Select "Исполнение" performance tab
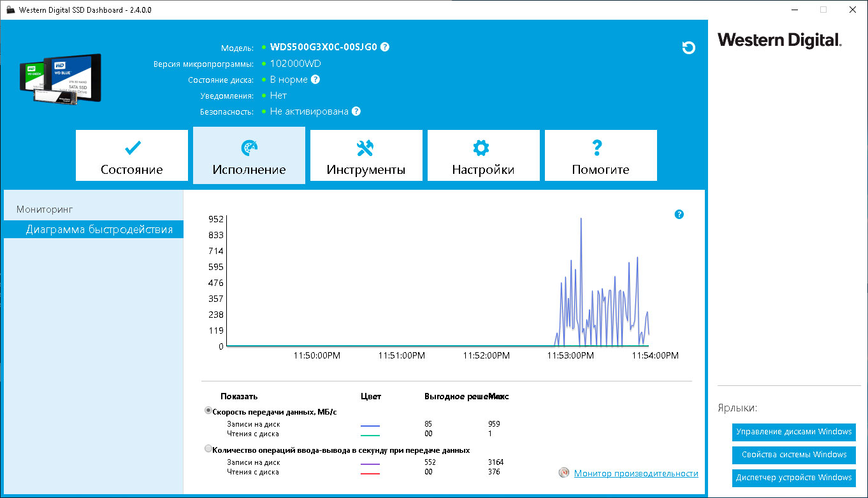 tap(249, 155)
